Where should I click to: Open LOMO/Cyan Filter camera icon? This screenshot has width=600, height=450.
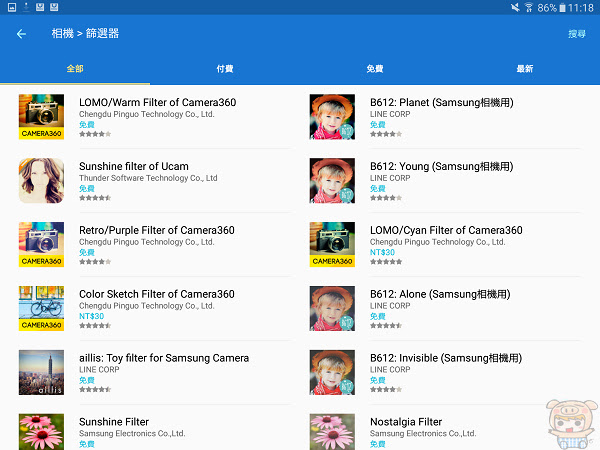point(332,245)
